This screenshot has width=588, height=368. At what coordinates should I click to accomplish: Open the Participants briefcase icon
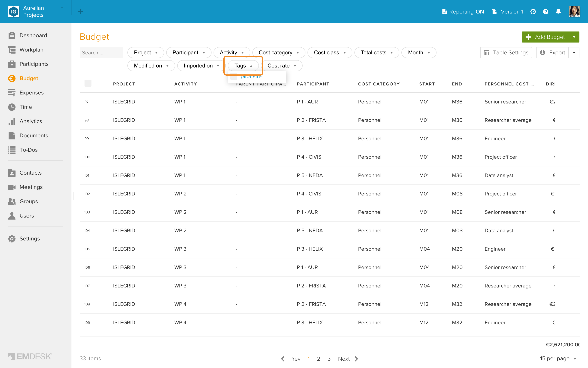pos(12,64)
